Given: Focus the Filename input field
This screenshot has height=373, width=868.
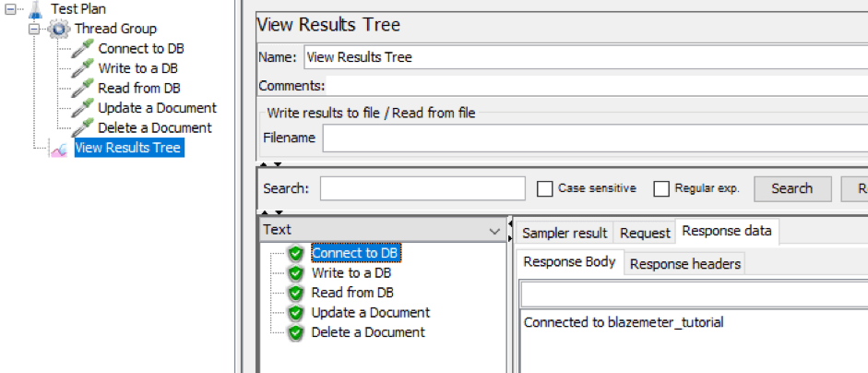Looking at the screenshot, I should pyautogui.click(x=595, y=138).
